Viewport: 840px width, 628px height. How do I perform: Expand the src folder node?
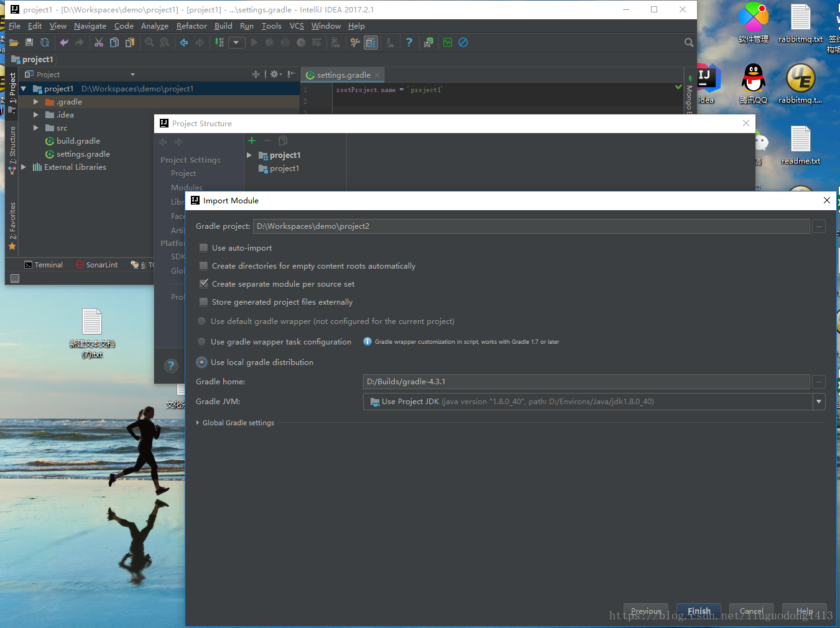coord(35,128)
